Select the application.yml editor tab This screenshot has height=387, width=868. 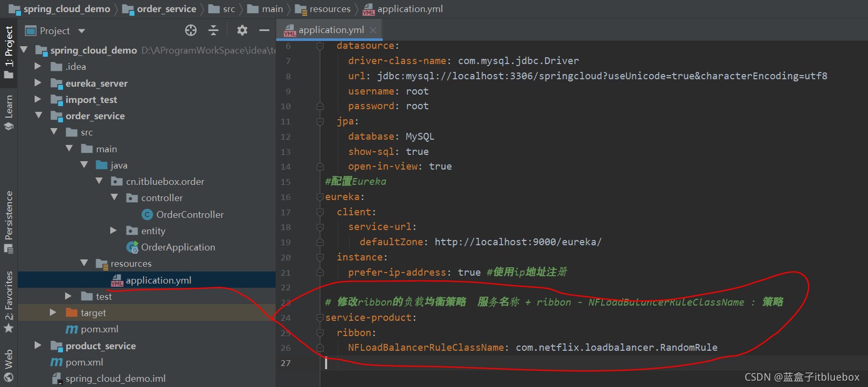330,30
